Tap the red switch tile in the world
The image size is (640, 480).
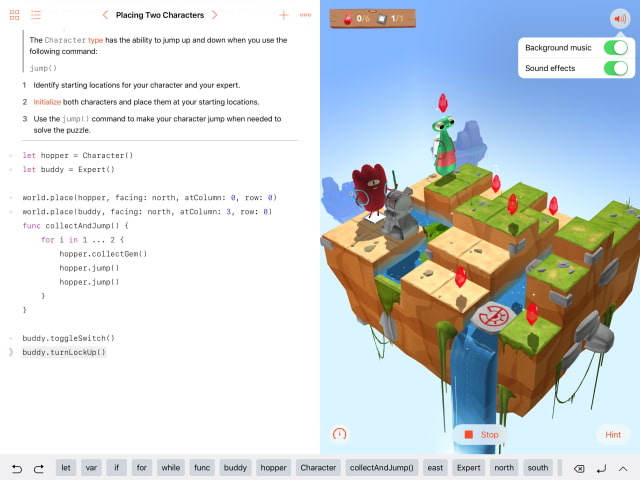[x=495, y=317]
